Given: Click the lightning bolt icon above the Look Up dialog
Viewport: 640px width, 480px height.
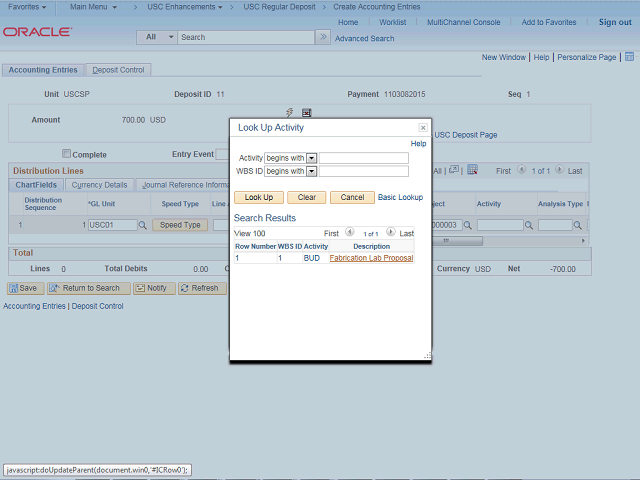Looking at the screenshot, I should (289, 112).
